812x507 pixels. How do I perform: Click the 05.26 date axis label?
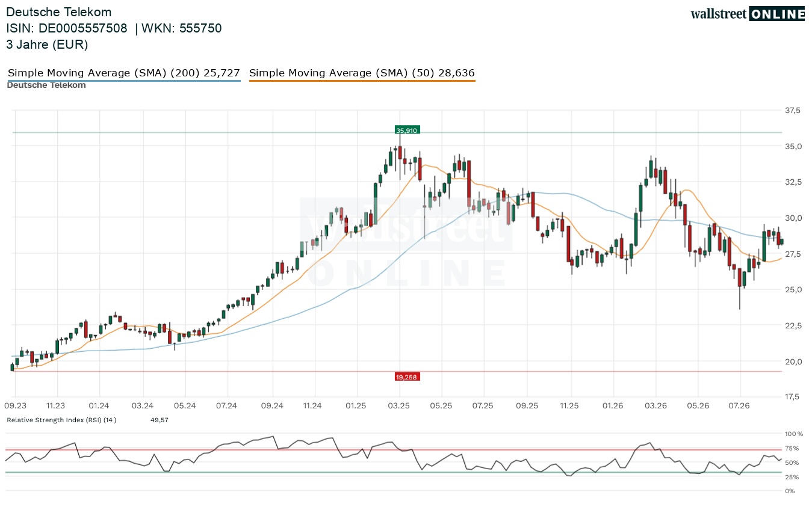click(x=698, y=406)
